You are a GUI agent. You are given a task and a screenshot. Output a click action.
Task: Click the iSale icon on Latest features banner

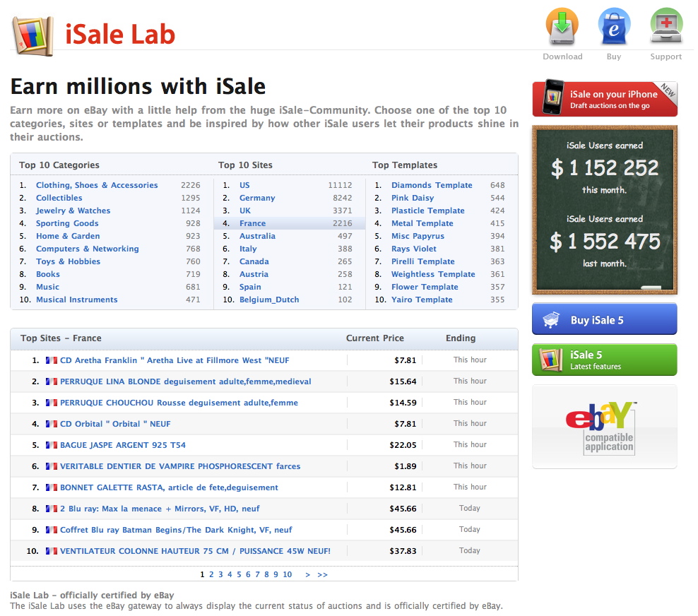point(550,360)
